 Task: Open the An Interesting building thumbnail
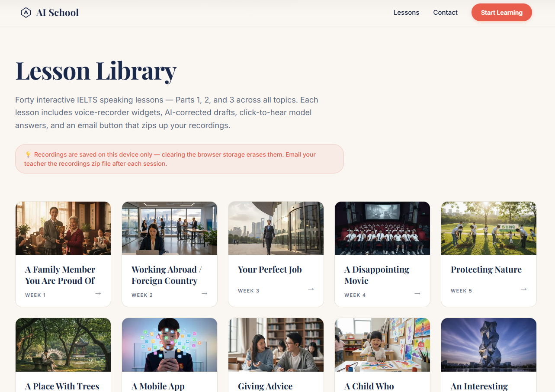click(489, 345)
